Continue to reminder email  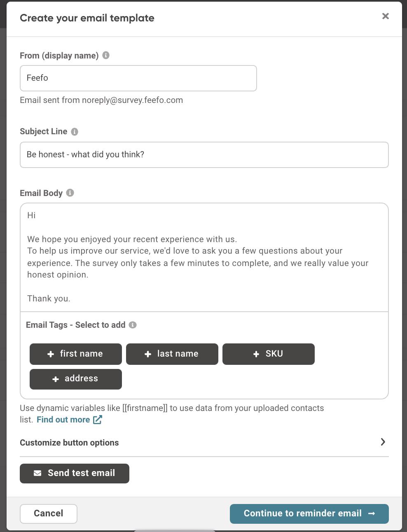coord(309,513)
